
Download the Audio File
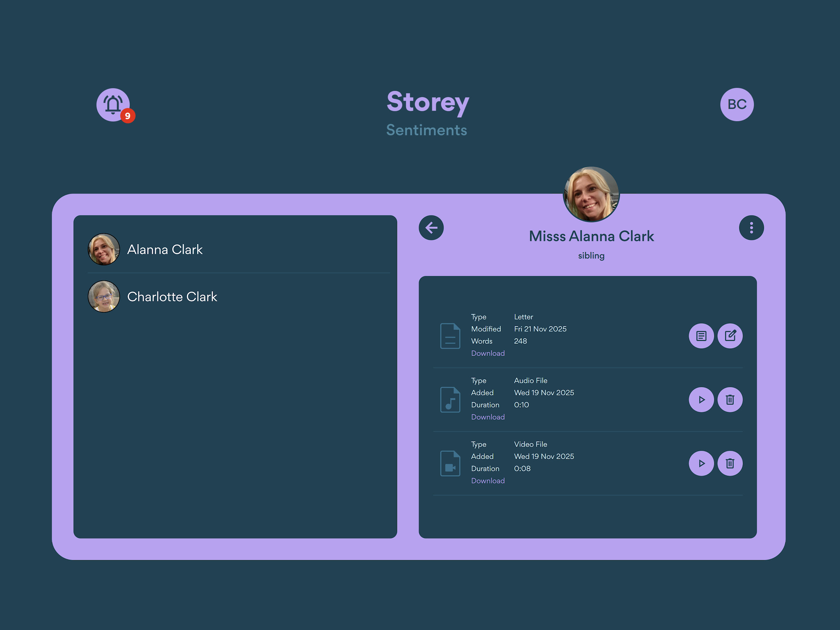pyautogui.click(x=487, y=417)
